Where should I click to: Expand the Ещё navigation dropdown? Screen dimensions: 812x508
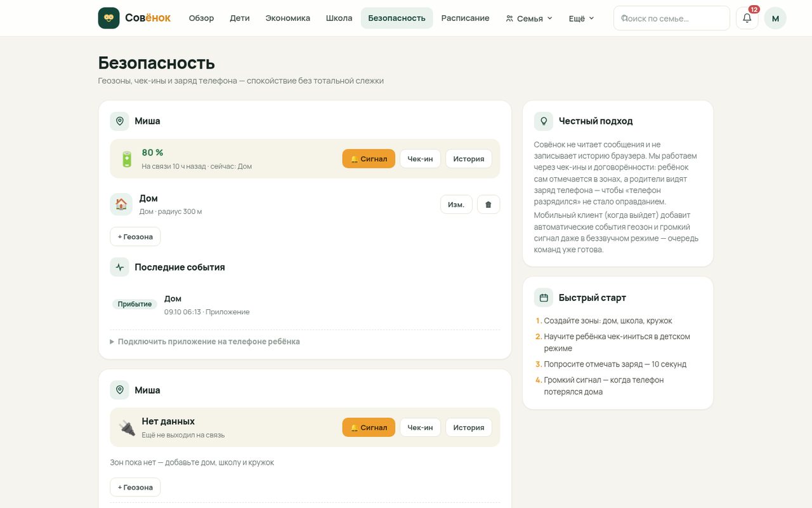(x=581, y=18)
